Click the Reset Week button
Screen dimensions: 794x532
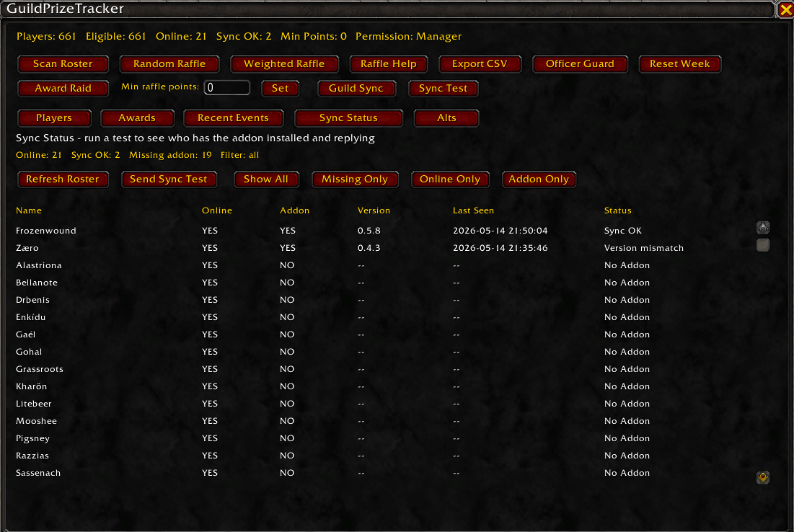679,63
